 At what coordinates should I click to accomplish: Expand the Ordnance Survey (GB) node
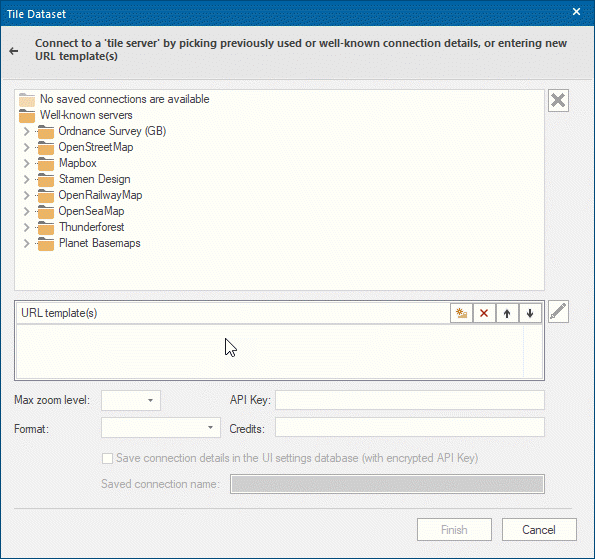26,131
